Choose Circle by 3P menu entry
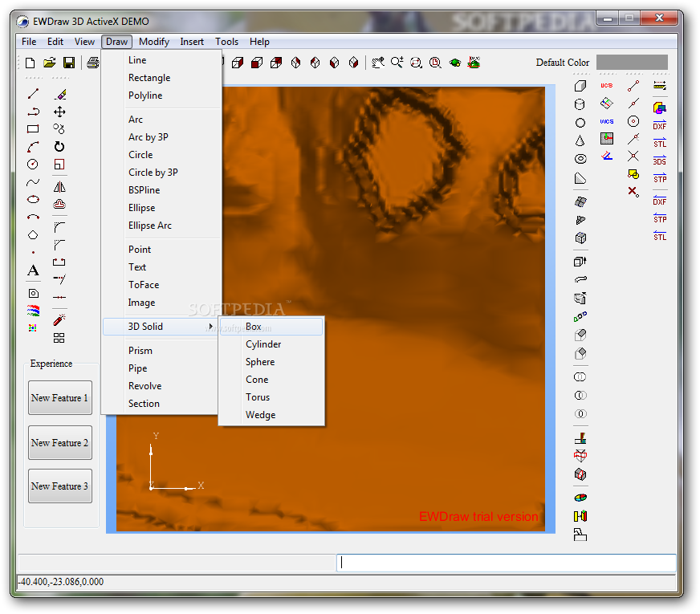This screenshot has width=700, height=614. (161, 173)
